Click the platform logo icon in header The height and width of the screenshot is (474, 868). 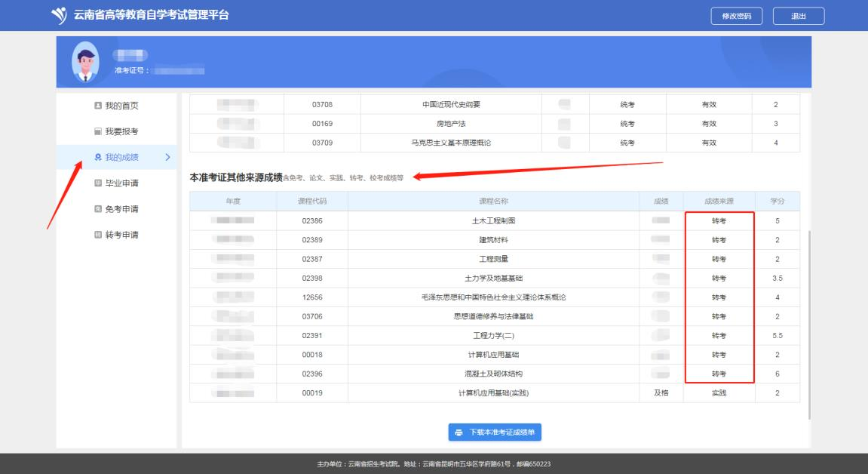click(58, 16)
